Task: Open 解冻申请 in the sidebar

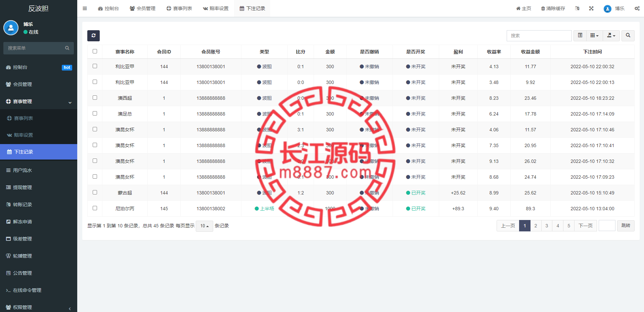Action: [x=39, y=222]
